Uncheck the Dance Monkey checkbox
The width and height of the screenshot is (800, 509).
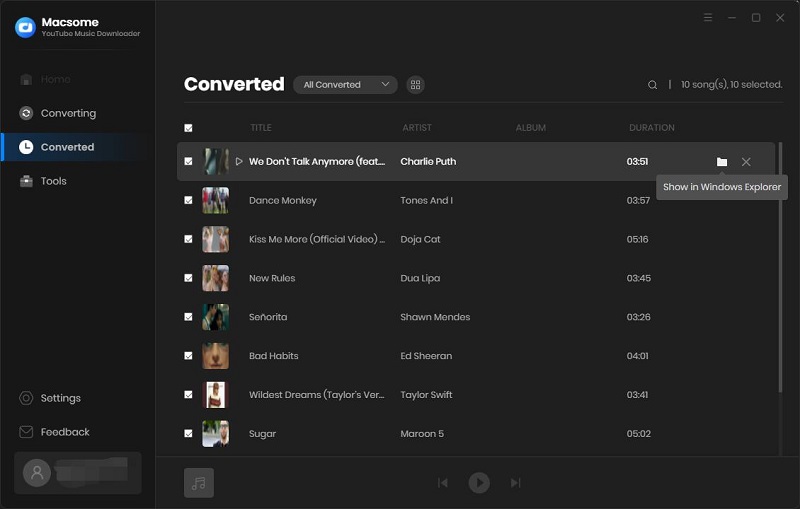pos(188,200)
